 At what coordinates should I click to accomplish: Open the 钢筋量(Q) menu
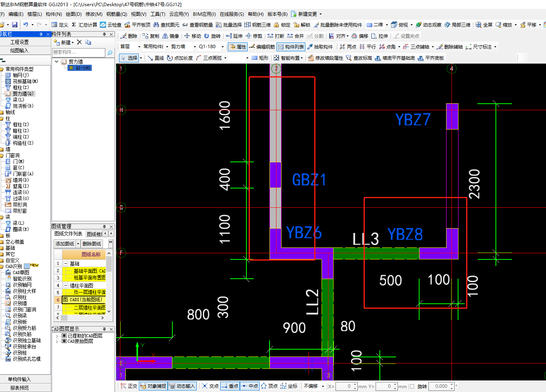click(116, 14)
